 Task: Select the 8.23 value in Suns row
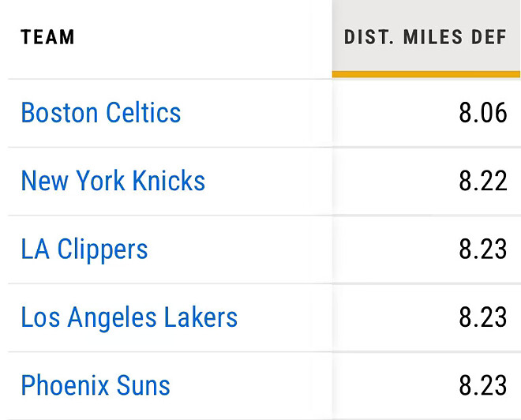[x=482, y=385]
